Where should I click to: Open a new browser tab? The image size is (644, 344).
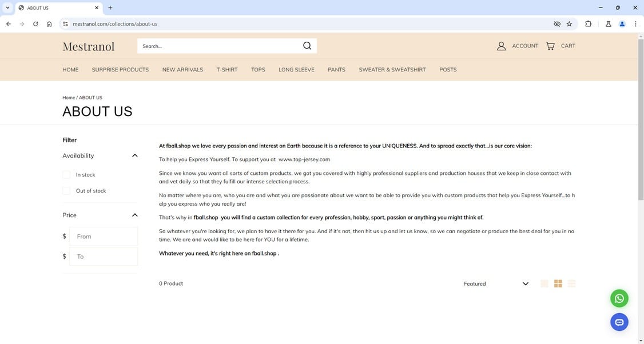110,8
